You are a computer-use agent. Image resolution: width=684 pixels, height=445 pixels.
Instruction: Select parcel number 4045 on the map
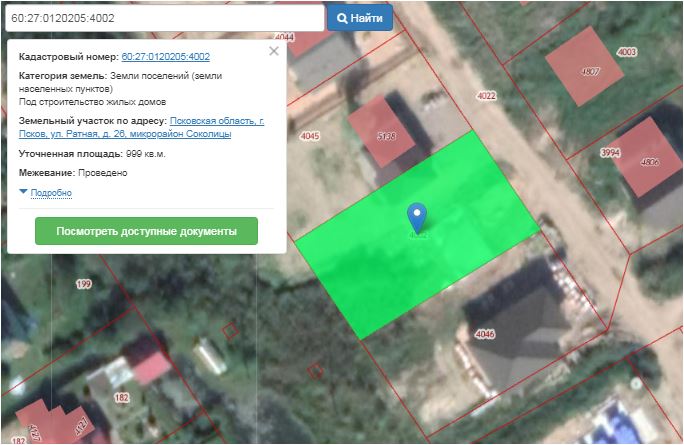point(310,136)
